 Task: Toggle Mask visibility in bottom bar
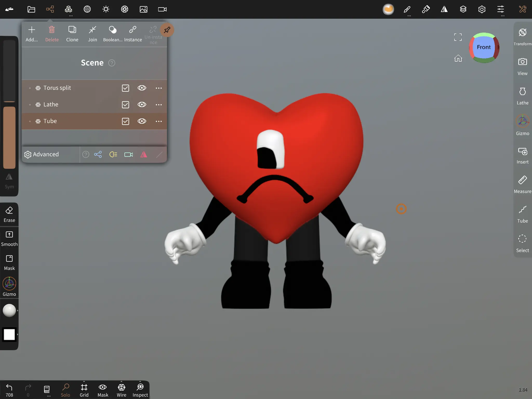pyautogui.click(x=103, y=390)
